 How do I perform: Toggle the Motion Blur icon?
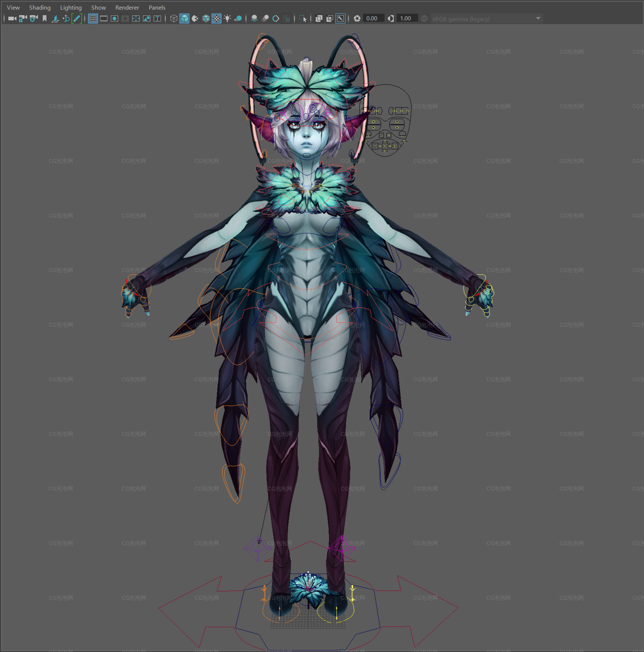(x=265, y=18)
